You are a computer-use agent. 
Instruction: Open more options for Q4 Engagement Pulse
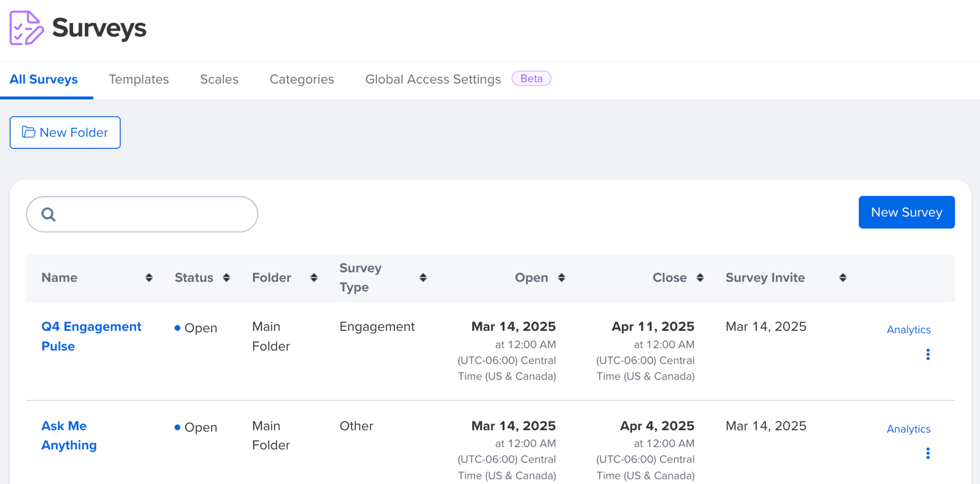point(928,354)
